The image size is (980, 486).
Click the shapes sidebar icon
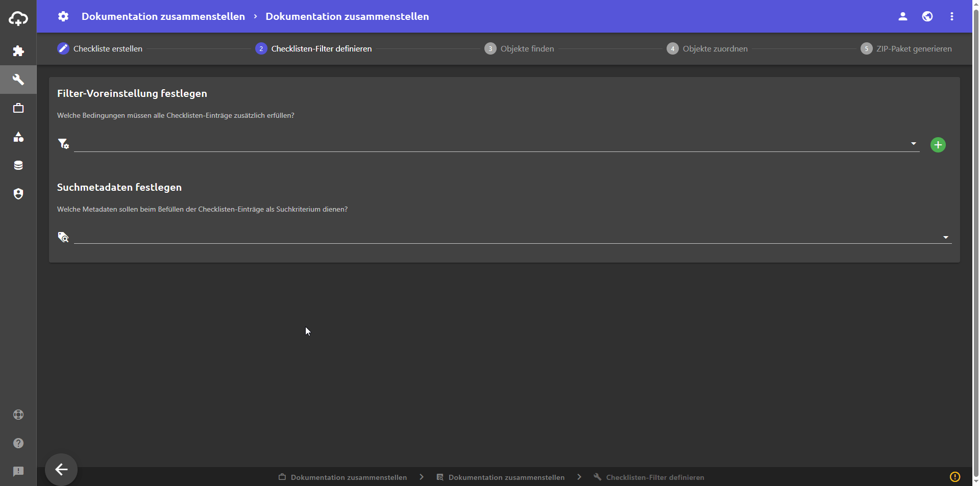click(x=18, y=137)
